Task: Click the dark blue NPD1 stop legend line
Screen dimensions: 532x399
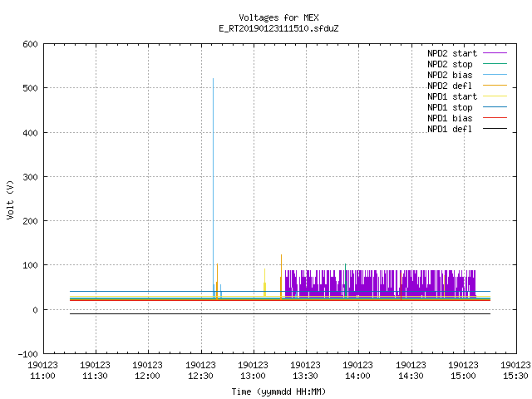Action: [x=495, y=107]
